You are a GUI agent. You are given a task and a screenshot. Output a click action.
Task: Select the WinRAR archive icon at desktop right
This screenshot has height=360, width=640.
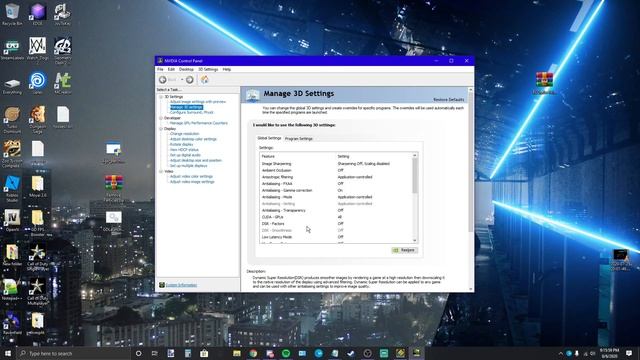point(544,83)
